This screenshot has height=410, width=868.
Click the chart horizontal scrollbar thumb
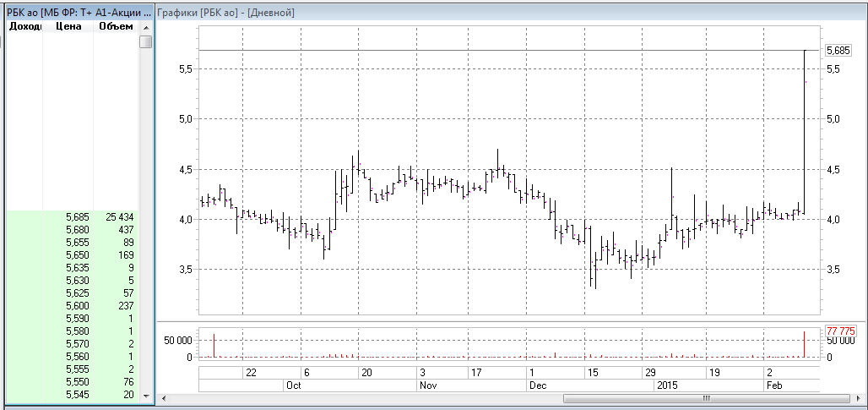click(707, 398)
